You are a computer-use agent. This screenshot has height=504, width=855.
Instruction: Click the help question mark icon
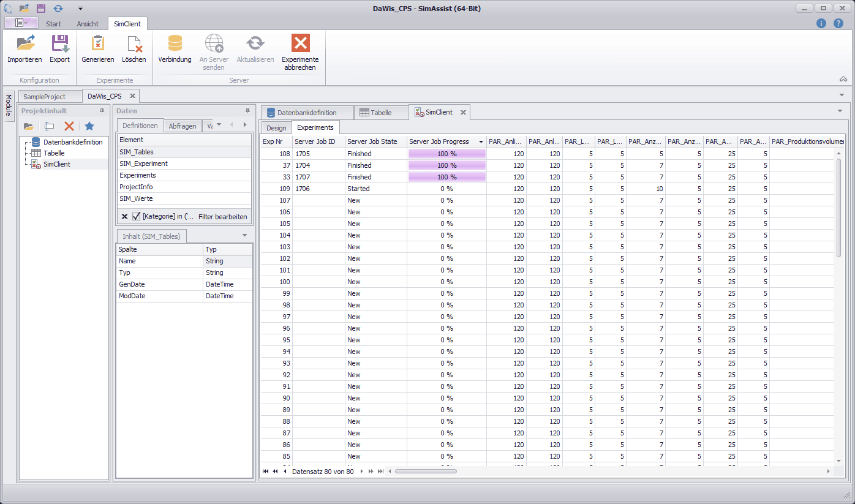(838, 23)
